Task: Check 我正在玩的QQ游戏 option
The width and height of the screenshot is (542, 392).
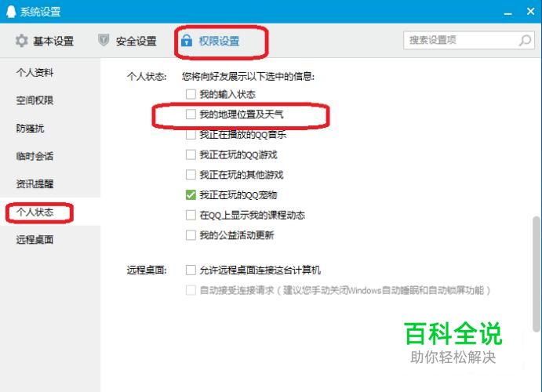Action: (191, 154)
